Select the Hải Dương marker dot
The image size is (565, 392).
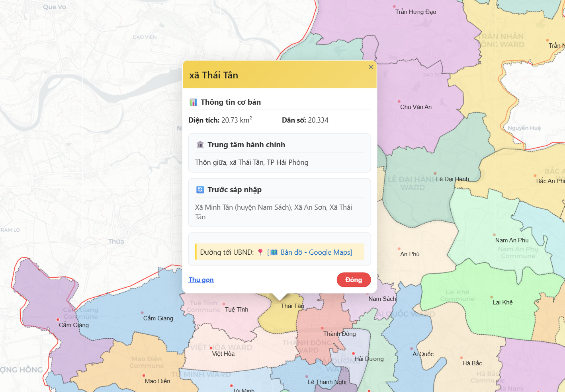click(x=353, y=353)
